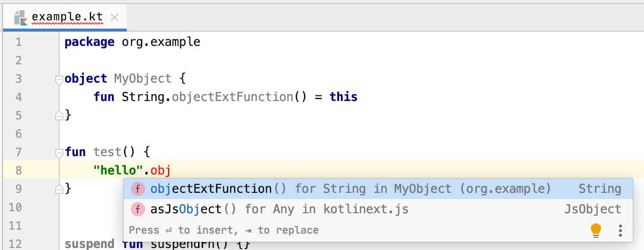Click function icon beside asJsObject suggestion
Screen dimensions: 644x250
tap(138, 209)
